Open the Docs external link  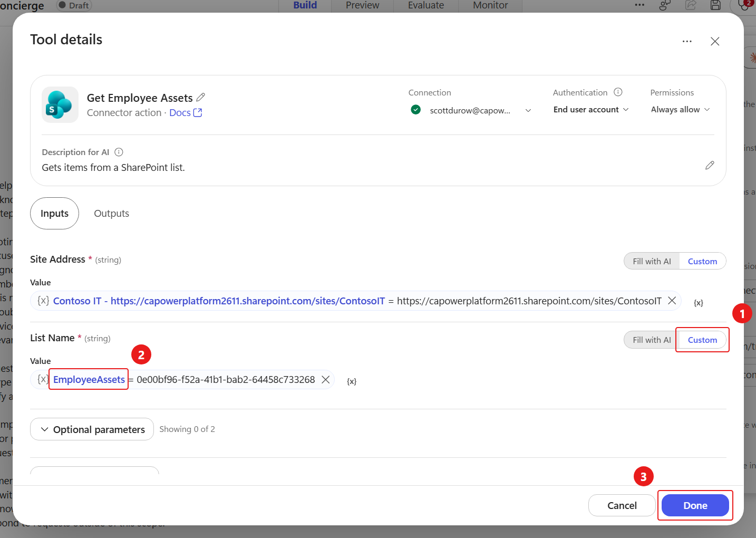(x=186, y=113)
